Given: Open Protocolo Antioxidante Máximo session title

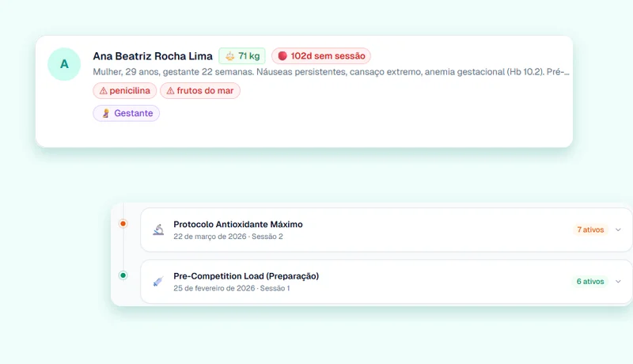Looking at the screenshot, I should [x=238, y=225].
